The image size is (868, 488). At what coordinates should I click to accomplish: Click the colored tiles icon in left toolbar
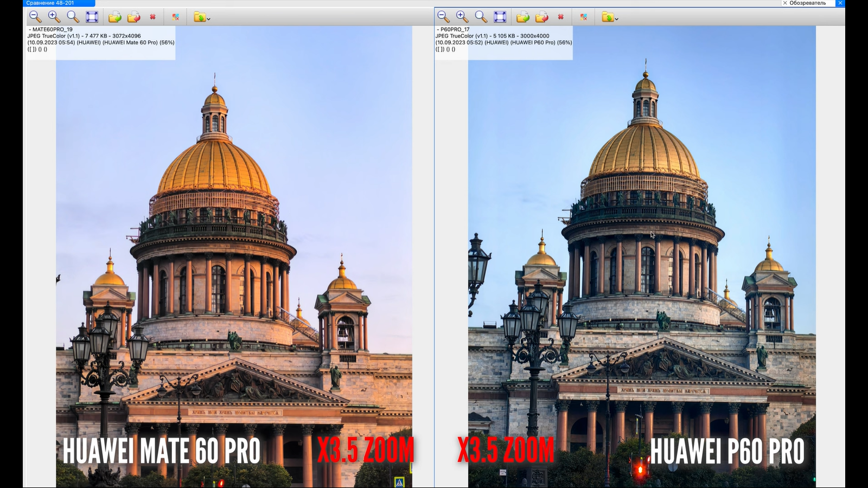click(176, 17)
